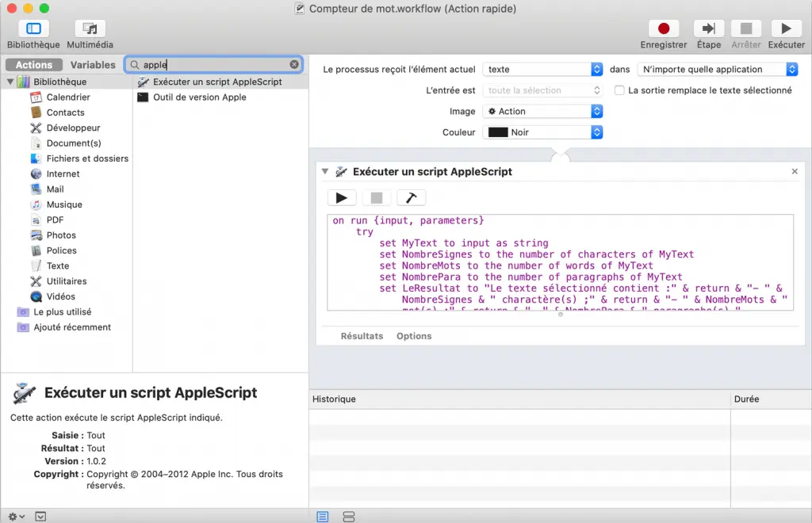Select the Vidéos category
The width and height of the screenshot is (812, 523).
click(60, 296)
